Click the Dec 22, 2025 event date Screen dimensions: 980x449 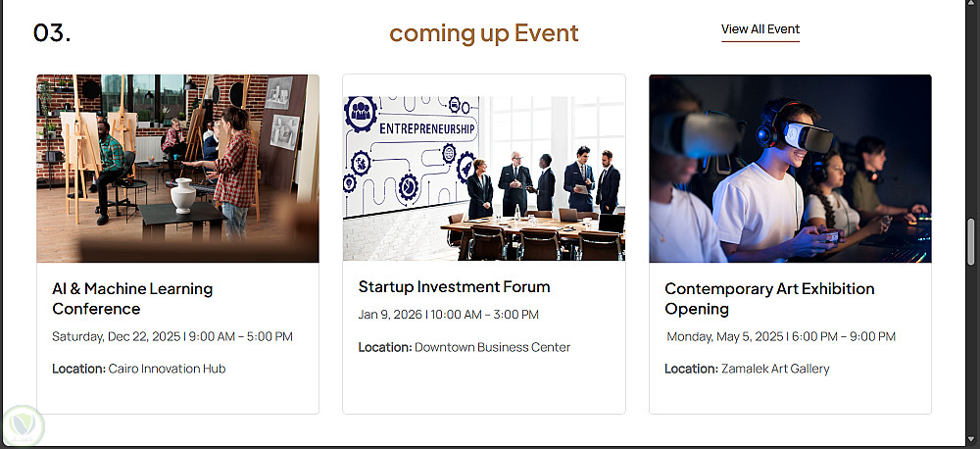coord(172,337)
